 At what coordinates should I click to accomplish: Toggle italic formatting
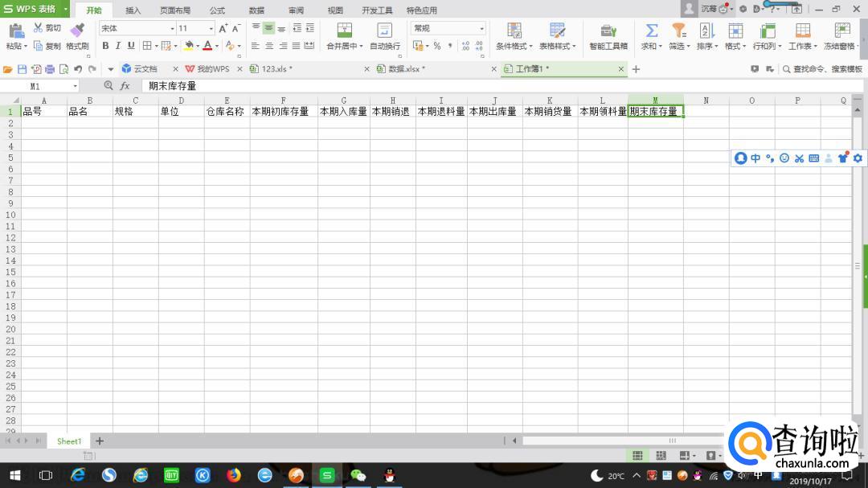pos(118,46)
